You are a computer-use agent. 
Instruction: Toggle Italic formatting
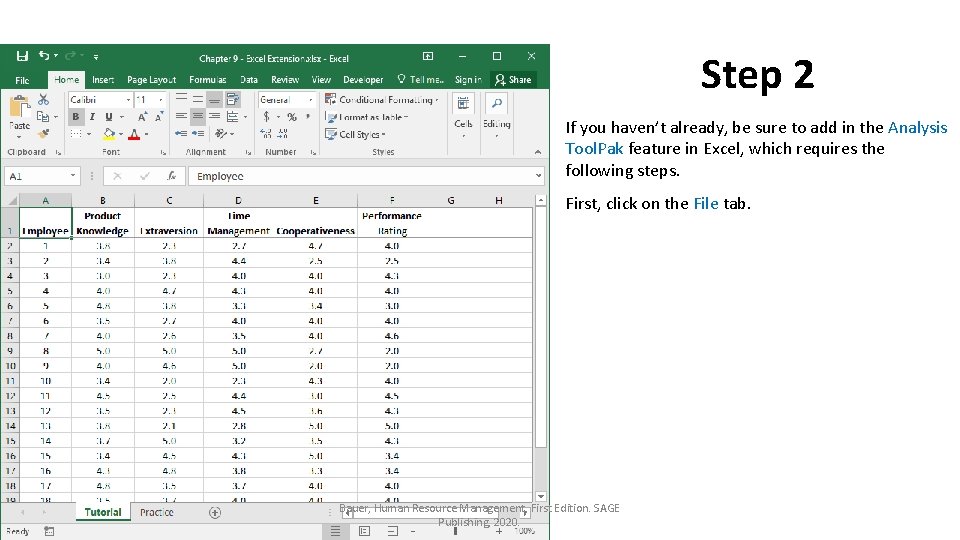click(x=92, y=116)
